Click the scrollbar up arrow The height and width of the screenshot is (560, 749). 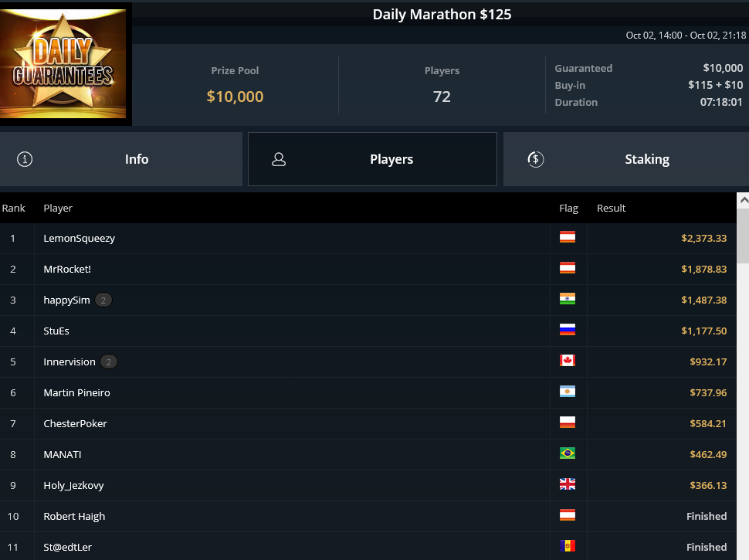click(744, 201)
